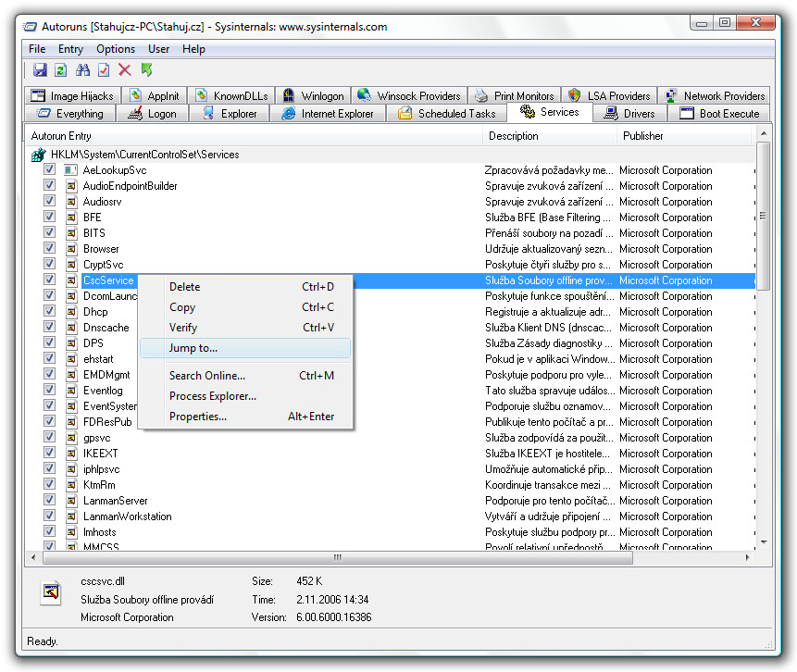Viewport: 797px width, 672px height.
Task: Open the Entry menu
Action: coord(70,49)
